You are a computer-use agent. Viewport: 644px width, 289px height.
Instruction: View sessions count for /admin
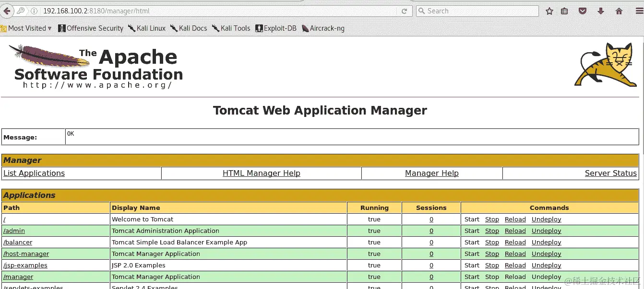coord(431,231)
